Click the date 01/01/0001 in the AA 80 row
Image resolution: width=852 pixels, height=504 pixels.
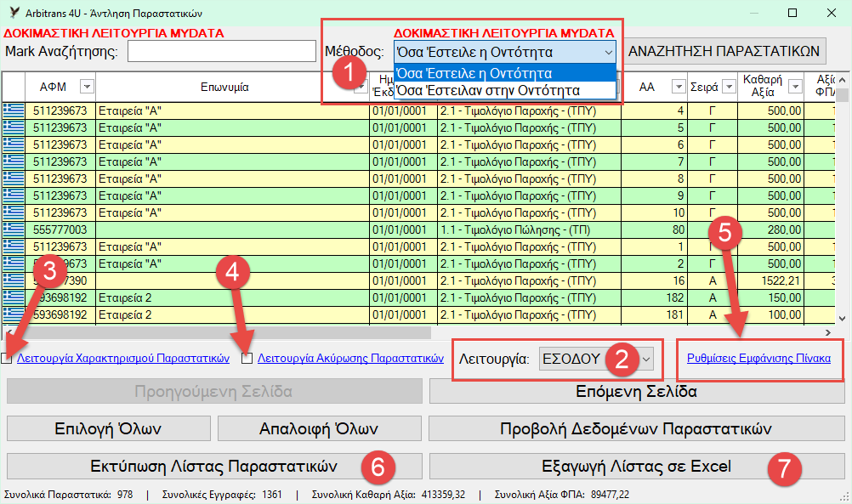click(404, 229)
